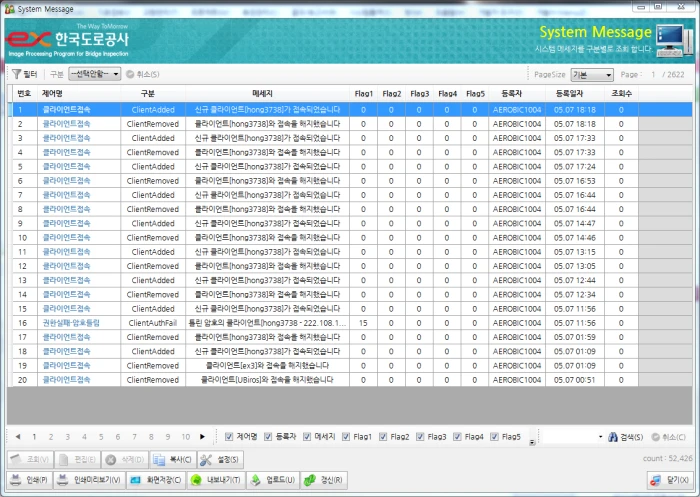Uncheck the Flag3 checkbox
The width and height of the screenshot is (700, 497).
tap(420, 437)
